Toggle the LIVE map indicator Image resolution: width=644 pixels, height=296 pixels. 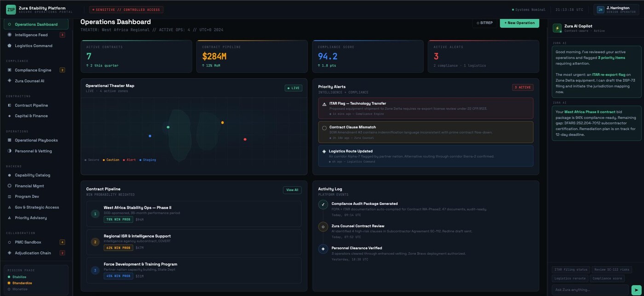tap(293, 88)
